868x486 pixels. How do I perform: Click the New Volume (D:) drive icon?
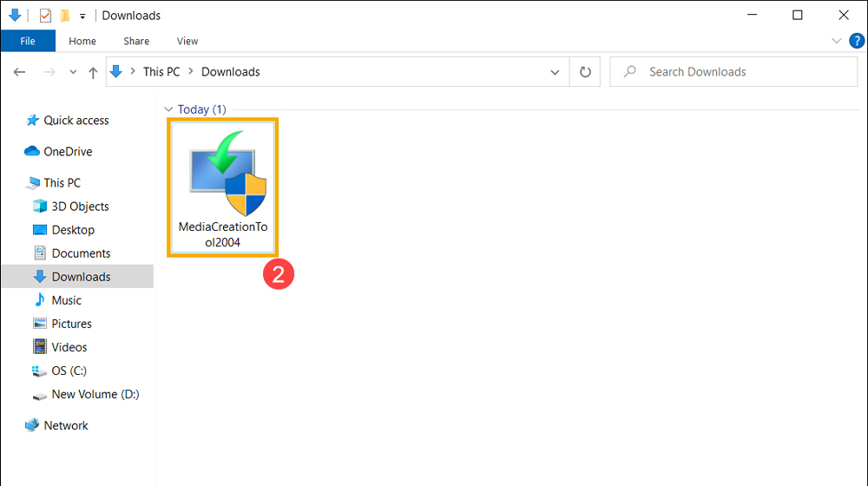click(x=40, y=396)
